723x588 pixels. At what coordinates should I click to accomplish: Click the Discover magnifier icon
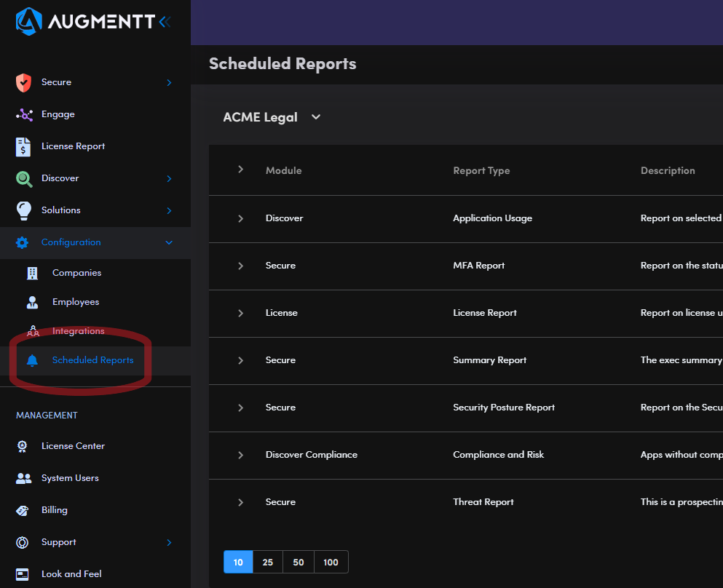(x=24, y=178)
